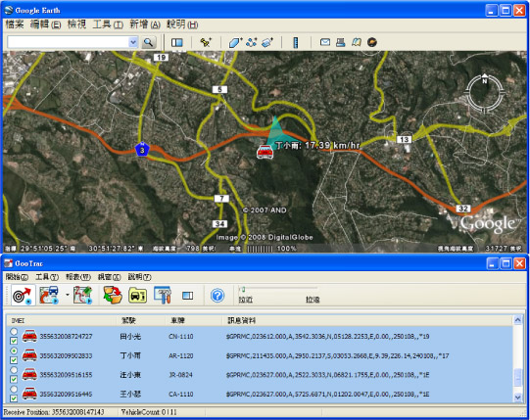Add a placemark with the pushpin icon
Image resolution: width=530 pixels, height=420 pixels.
(206, 42)
